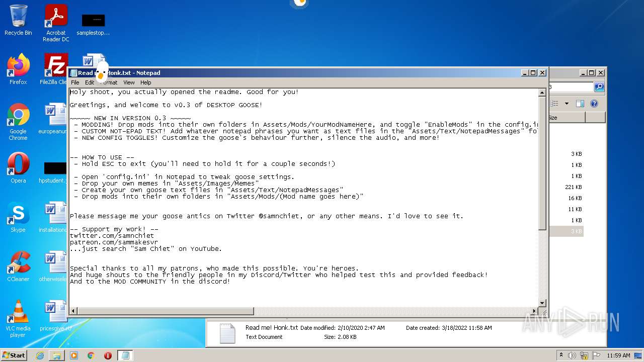Open Notepad File menu
This screenshot has width=644, height=362.
click(x=75, y=82)
